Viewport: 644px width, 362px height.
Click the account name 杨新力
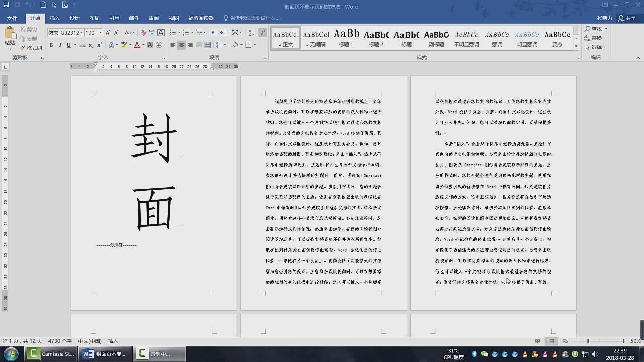605,18
